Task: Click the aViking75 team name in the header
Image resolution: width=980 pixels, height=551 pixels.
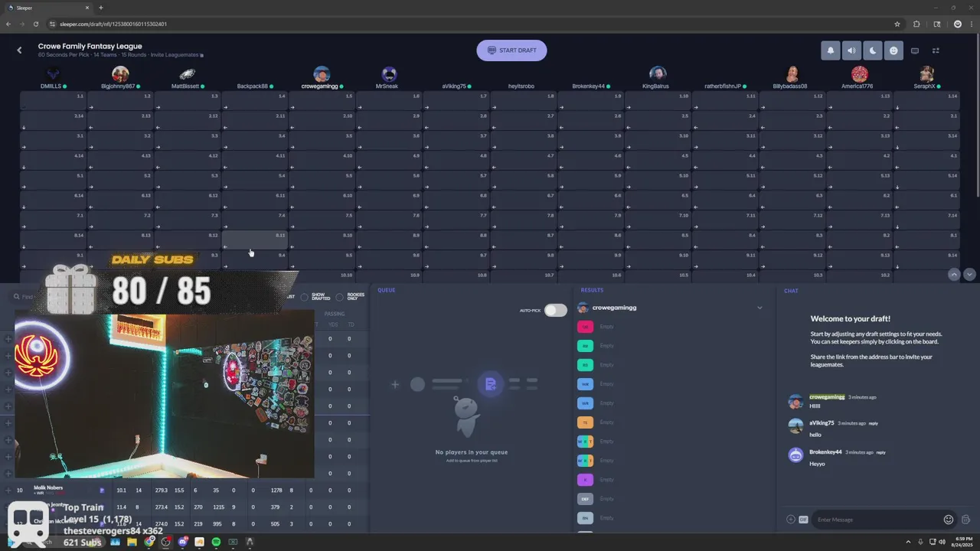Action: [x=453, y=86]
